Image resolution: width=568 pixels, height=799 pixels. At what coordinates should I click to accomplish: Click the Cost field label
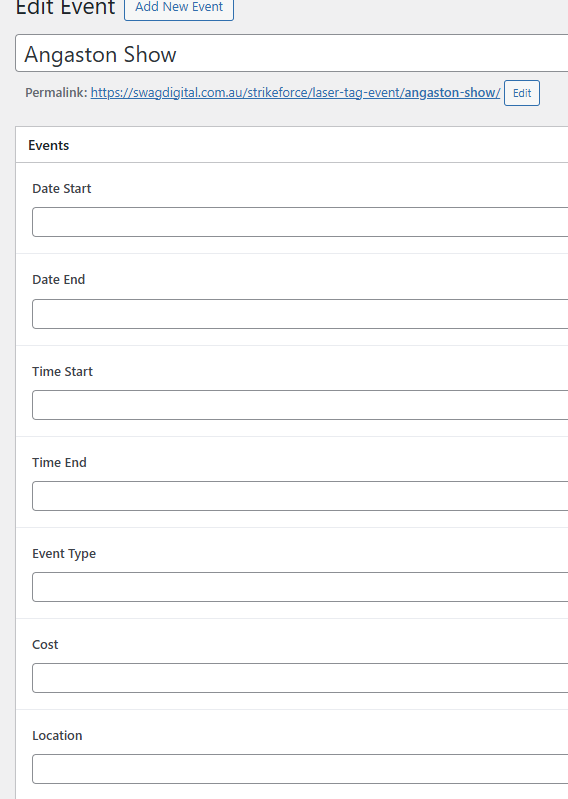45,645
